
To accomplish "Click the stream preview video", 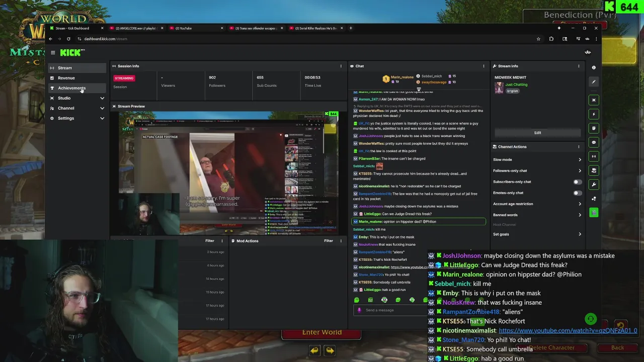I will click(228, 172).
